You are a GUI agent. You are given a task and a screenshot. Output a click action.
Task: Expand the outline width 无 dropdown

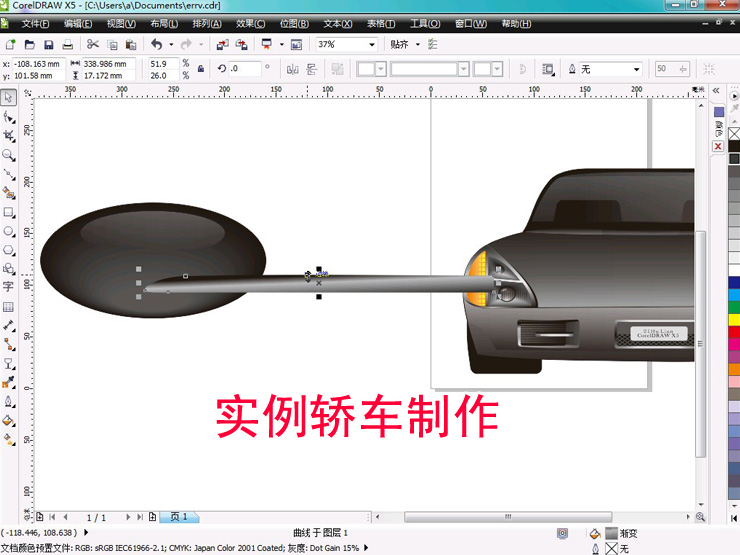coord(635,69)
